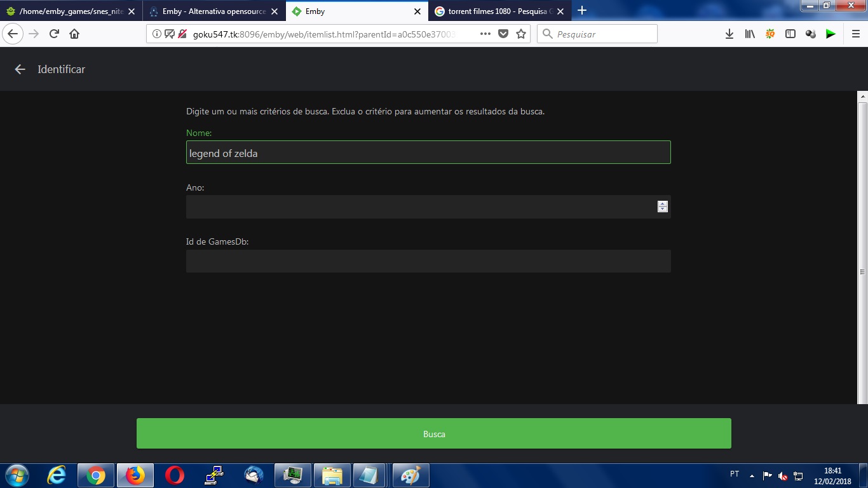Screen dimensions: 868x488
Task: Reload the current page
Action: (54, 34)
